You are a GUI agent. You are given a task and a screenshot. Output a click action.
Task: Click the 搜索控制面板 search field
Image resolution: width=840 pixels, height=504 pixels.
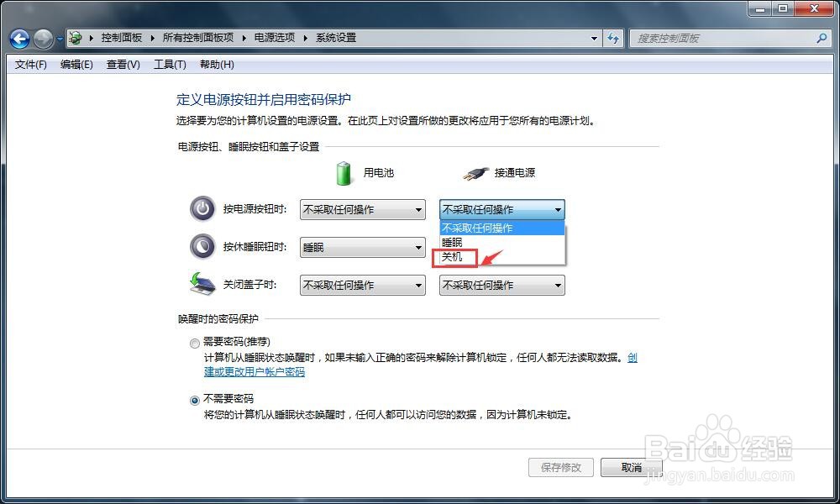(723, 38)
